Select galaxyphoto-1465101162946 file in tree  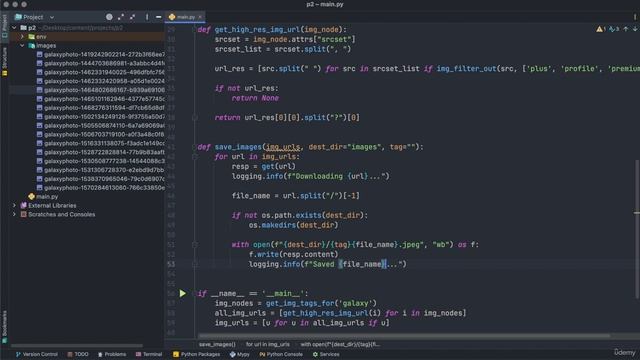click(x=104, y=99)
